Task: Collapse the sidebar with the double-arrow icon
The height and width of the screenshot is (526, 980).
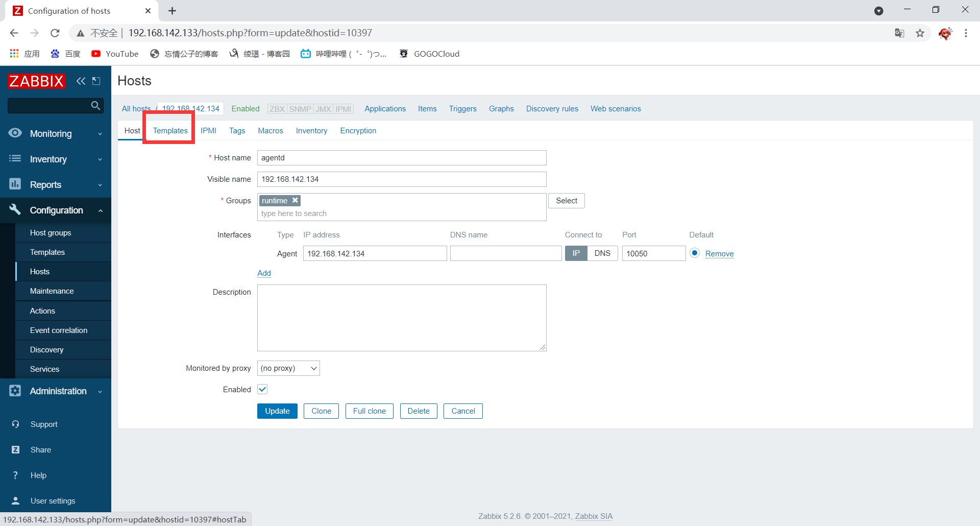Action: [81, 81]
